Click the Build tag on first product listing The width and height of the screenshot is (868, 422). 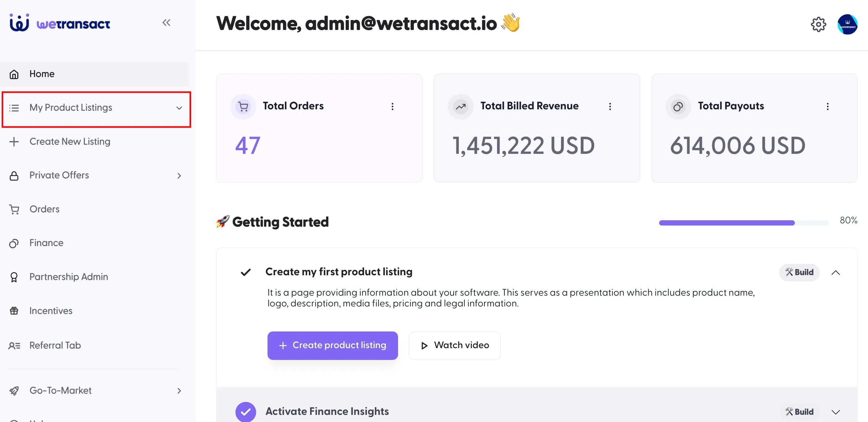coord(799,272)
